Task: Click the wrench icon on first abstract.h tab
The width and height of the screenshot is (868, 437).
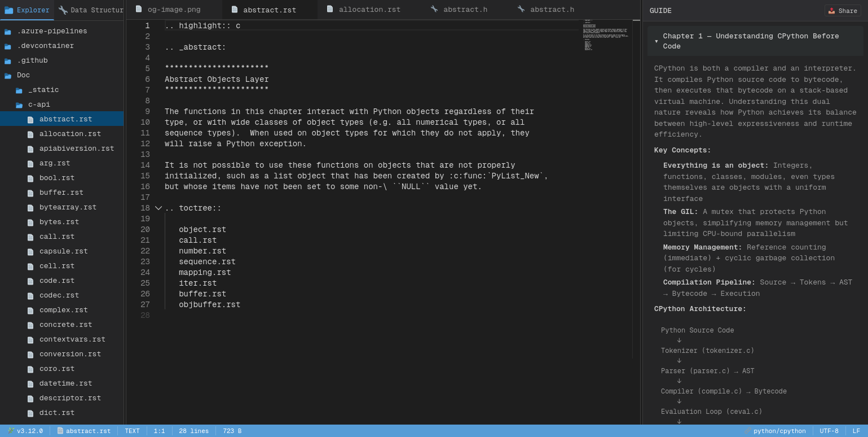Action: [434, 10]
